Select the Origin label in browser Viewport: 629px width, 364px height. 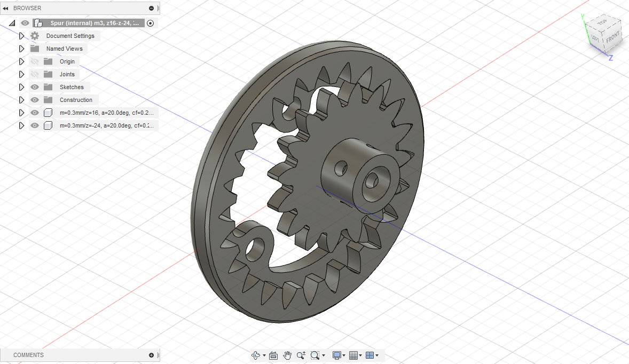67,61
